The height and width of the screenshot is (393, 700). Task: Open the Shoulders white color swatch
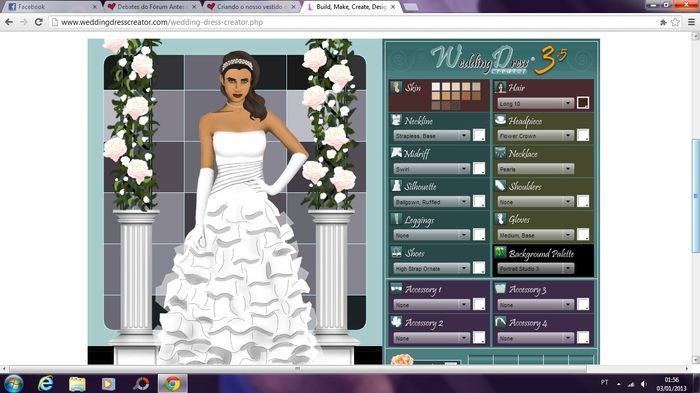(x=583, y=201)
